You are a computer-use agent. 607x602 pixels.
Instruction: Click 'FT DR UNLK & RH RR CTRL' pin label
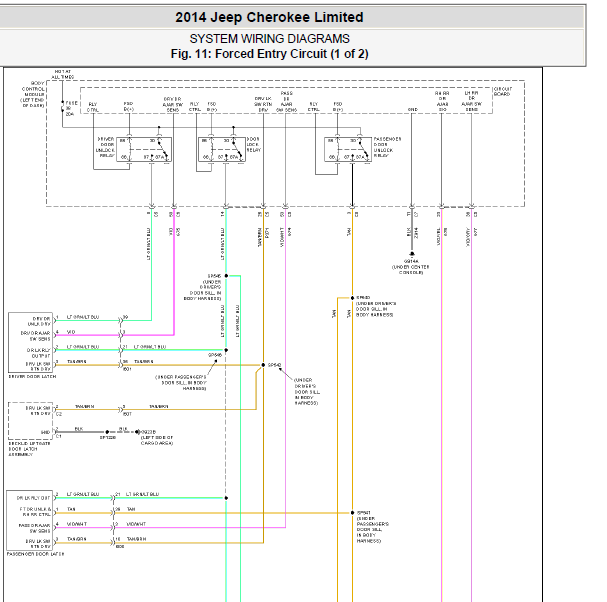coord(35,512)
